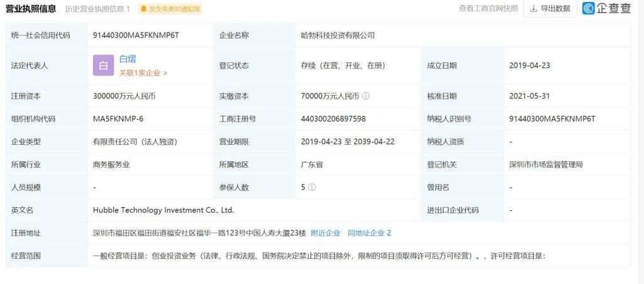Image resolution: width=644 pixels, height=284 pixels.
Task: Select company type 有限责任公司（法人独资）
Action: 135,142
